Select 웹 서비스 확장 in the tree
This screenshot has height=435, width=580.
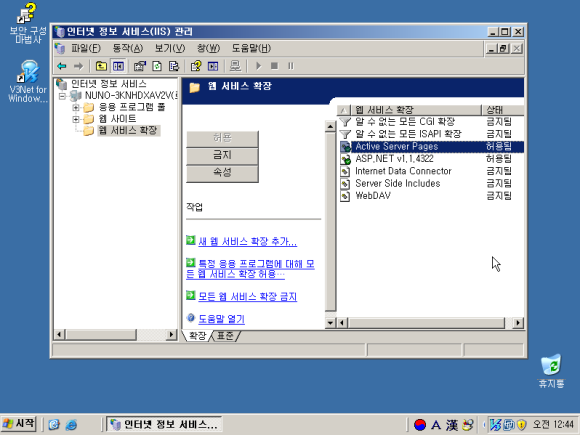[x=128, y=130]
